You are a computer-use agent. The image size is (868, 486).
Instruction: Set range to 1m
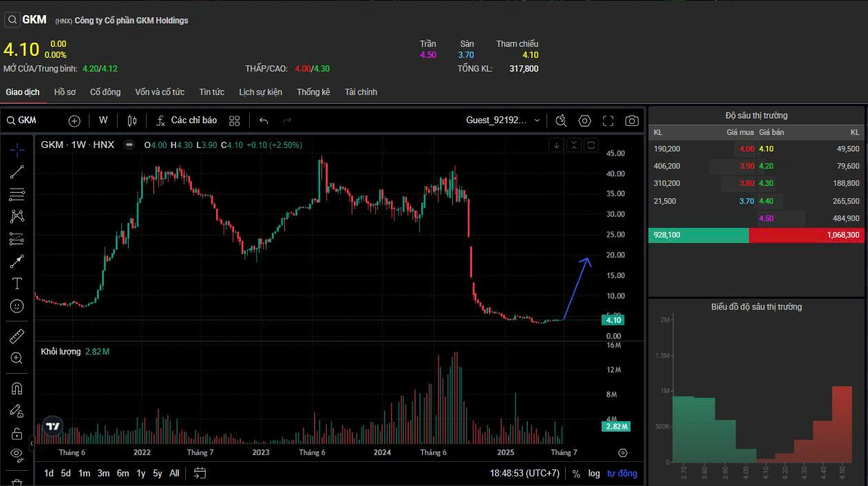[84, 473]
